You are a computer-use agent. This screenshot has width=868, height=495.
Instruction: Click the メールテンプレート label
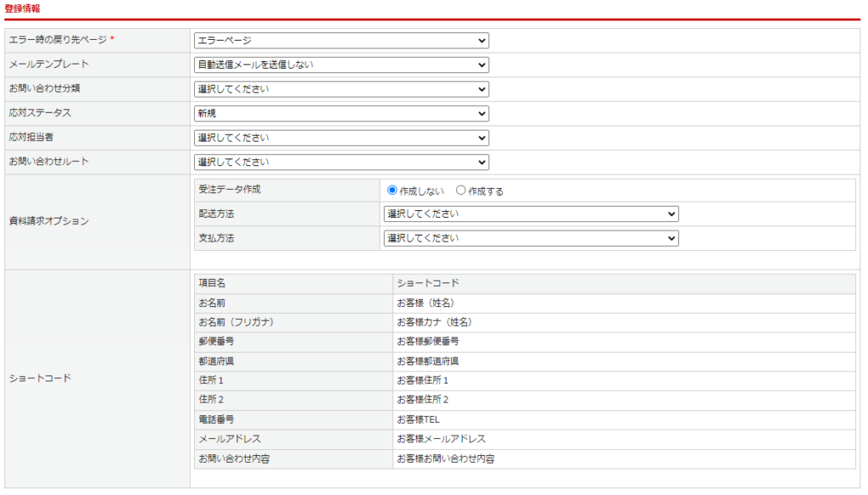(48, 64)
